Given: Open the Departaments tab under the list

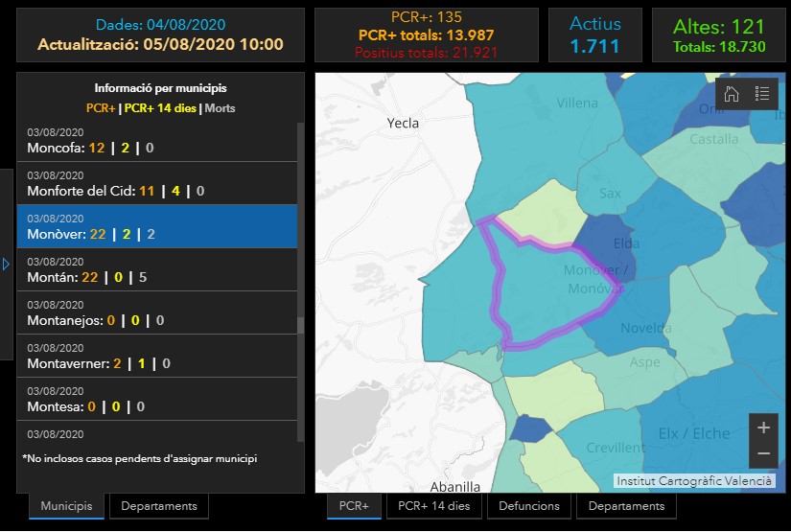Looking at the screenshot, I should (x=158, y=506).
